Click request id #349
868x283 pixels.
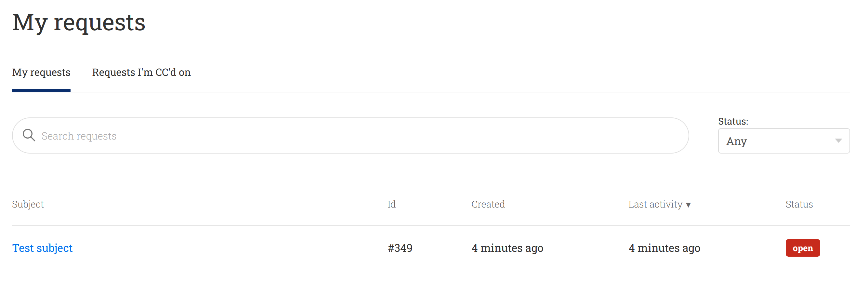(400, 248)
